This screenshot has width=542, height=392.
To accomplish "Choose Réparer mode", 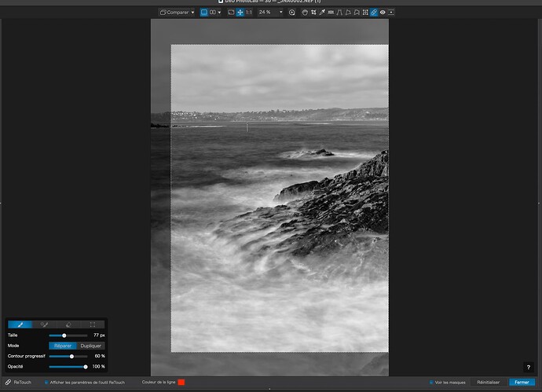I will pyautogui.click(x=63, y=346).
